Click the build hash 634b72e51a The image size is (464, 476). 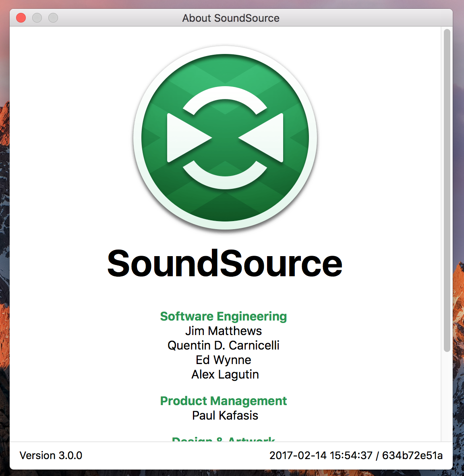pyautogui.click(x=412, y=455)
